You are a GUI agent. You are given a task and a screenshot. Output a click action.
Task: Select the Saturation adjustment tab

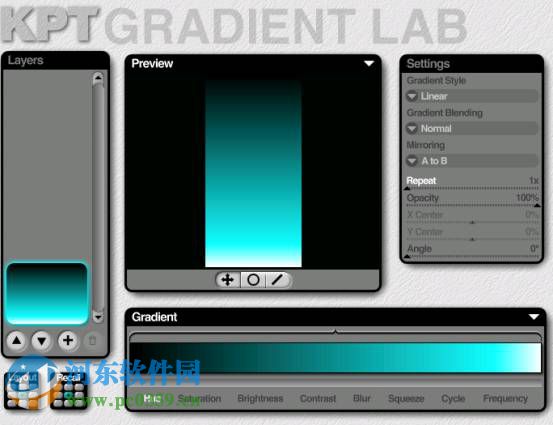click(x=199, y=399)
